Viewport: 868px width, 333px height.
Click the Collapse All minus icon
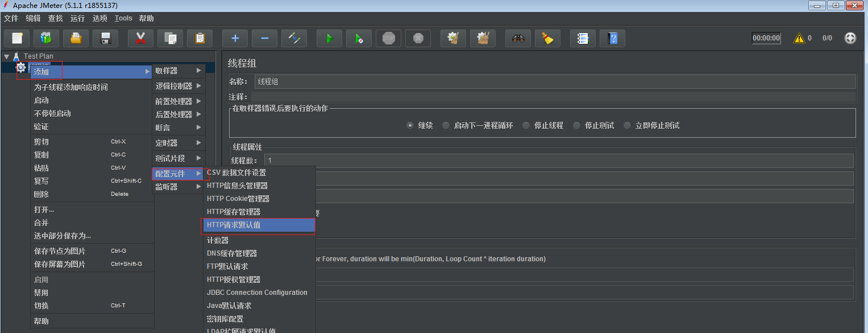coord(265,39)
